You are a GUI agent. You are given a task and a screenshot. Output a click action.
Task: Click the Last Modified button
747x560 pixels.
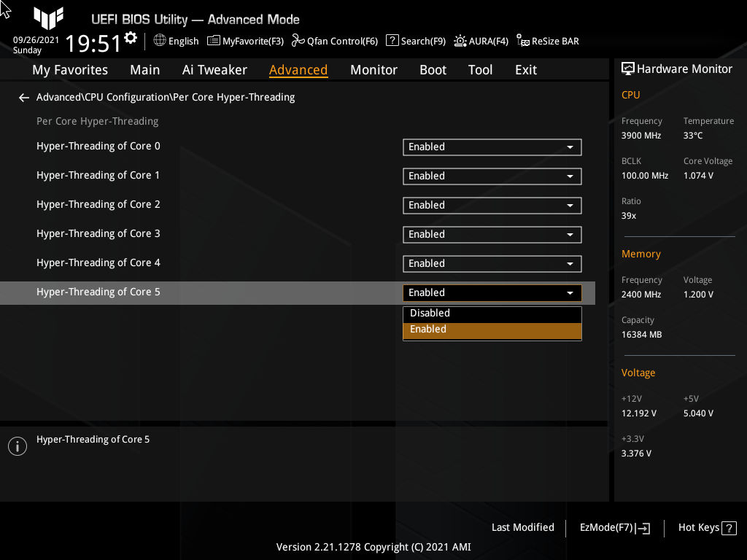tap(522, 527)
